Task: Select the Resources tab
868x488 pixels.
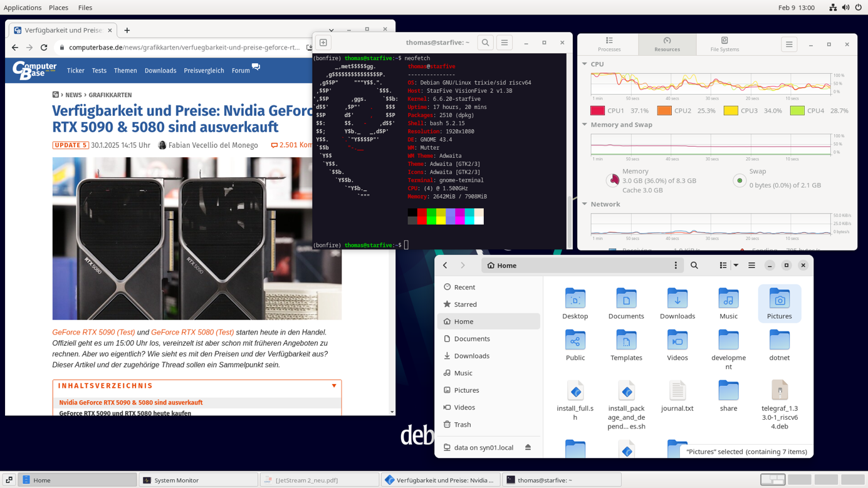Action: coord(667,44)
